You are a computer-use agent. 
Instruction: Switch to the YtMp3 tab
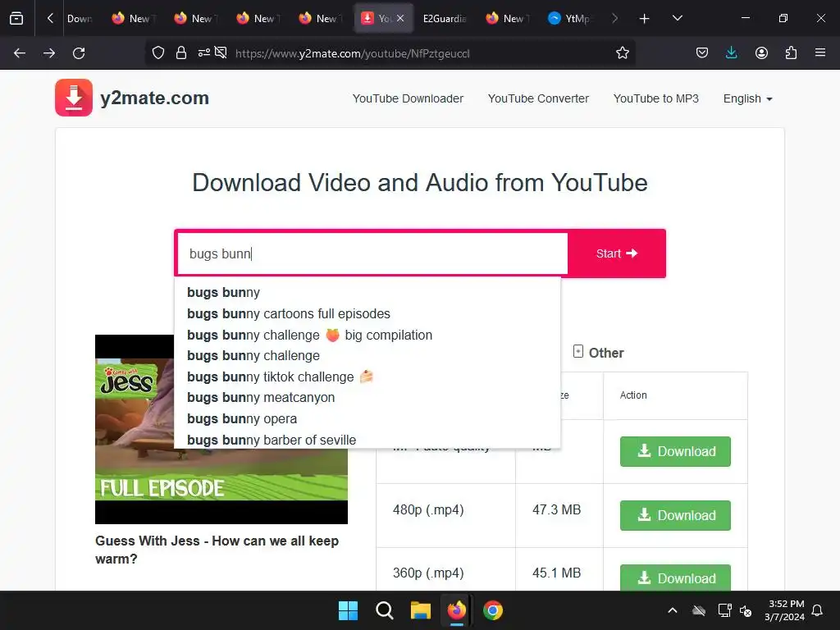(569, 19)
